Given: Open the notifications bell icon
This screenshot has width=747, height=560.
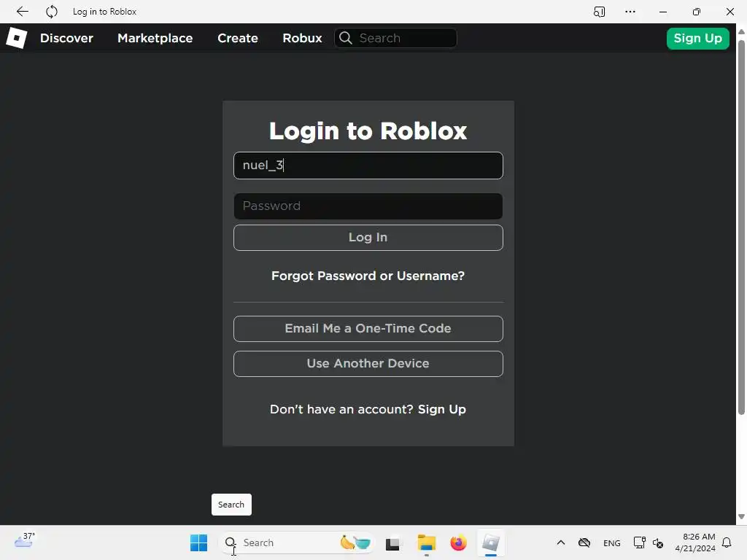Looking at the screenshot, I should pyautogui.click(x=727, y=542).
